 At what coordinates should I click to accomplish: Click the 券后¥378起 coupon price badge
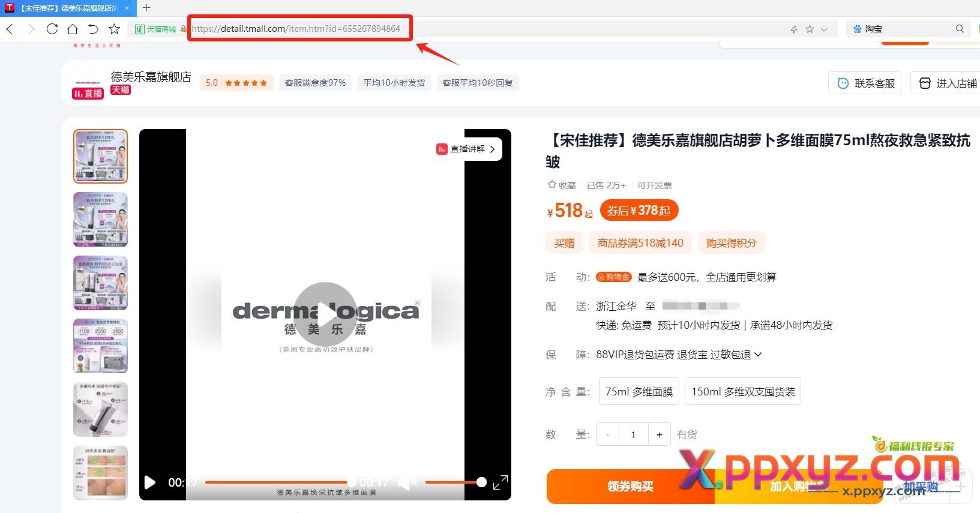pos(639,211)
